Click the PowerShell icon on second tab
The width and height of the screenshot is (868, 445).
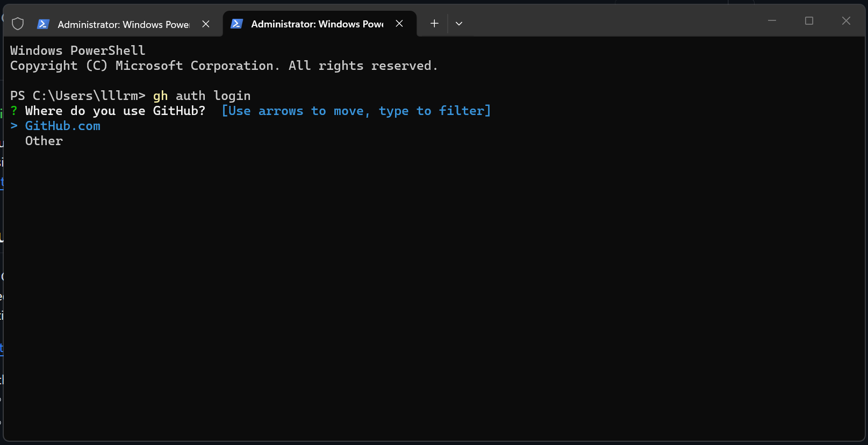coord(236,24)
